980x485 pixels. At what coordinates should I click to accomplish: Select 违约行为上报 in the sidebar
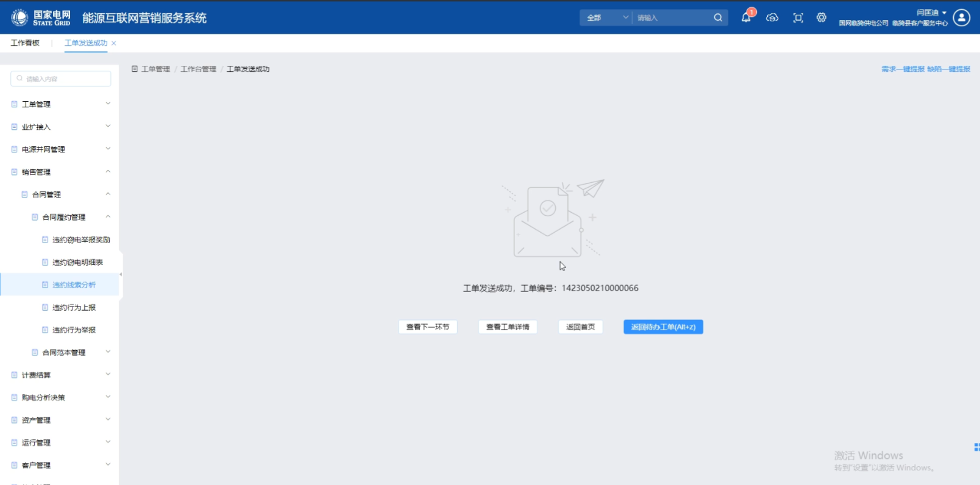[x=74, y=307]
